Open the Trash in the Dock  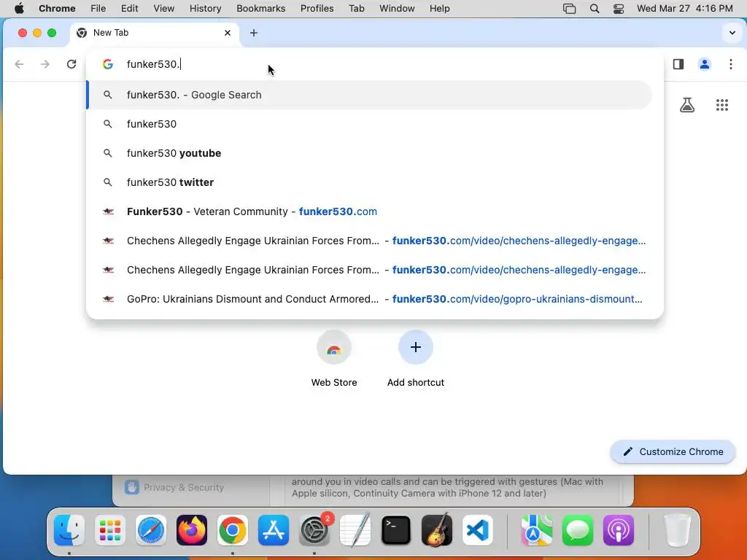677,530
